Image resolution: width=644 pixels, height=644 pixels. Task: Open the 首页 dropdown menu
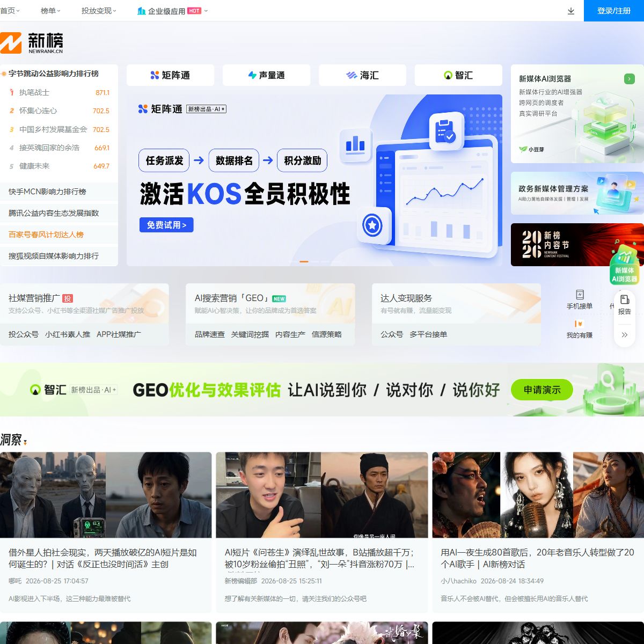10,11
